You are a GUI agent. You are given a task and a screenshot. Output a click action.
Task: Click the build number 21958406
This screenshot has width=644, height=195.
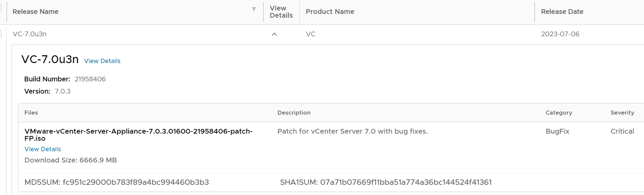coord(90,79)
